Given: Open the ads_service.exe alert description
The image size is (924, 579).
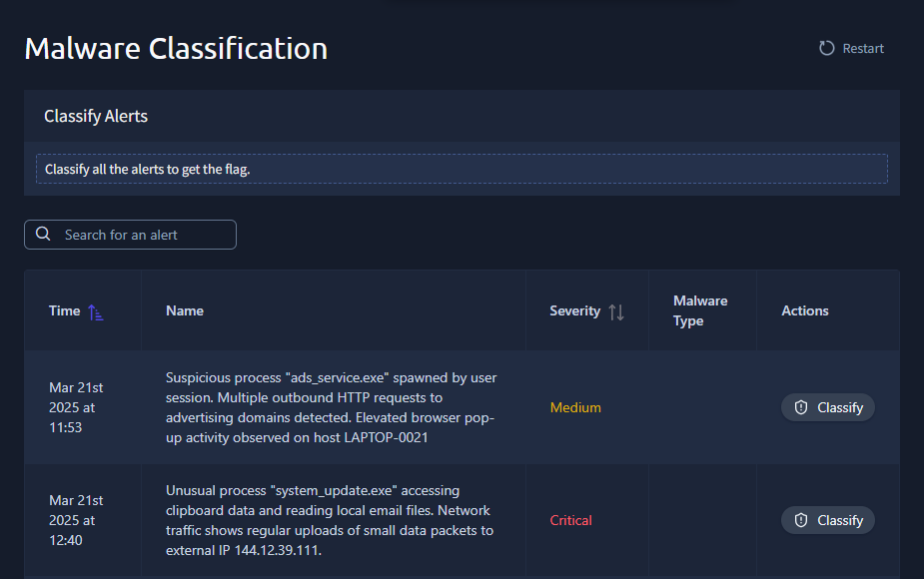Looking at the screenshot, I should click(331, 407).
